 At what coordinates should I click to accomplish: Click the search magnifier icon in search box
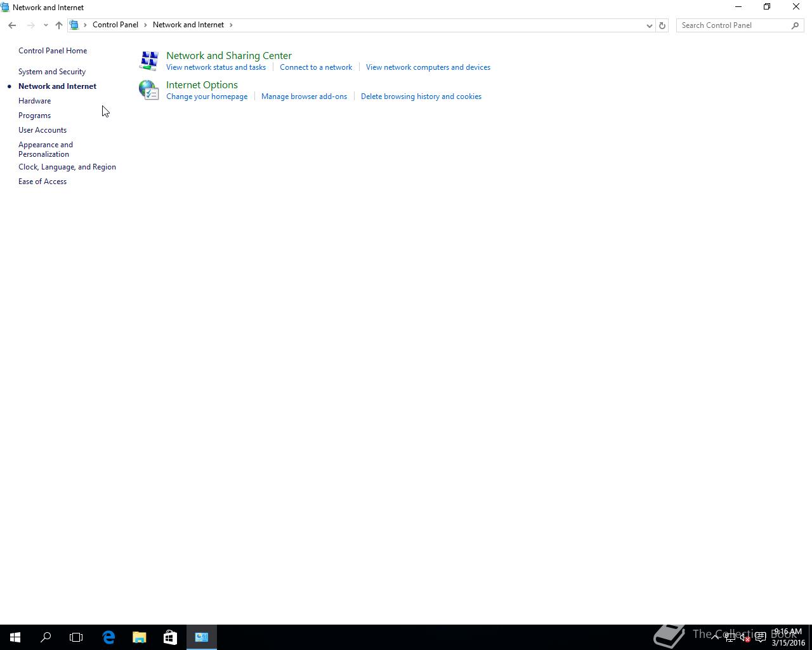795,25
